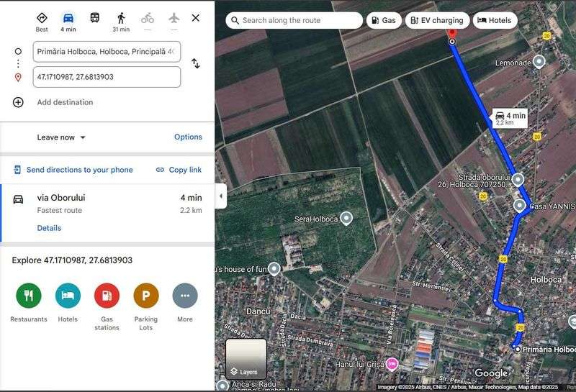Edit the destination coordinates field
Screen dimensions: 576x392
point(107,77)
